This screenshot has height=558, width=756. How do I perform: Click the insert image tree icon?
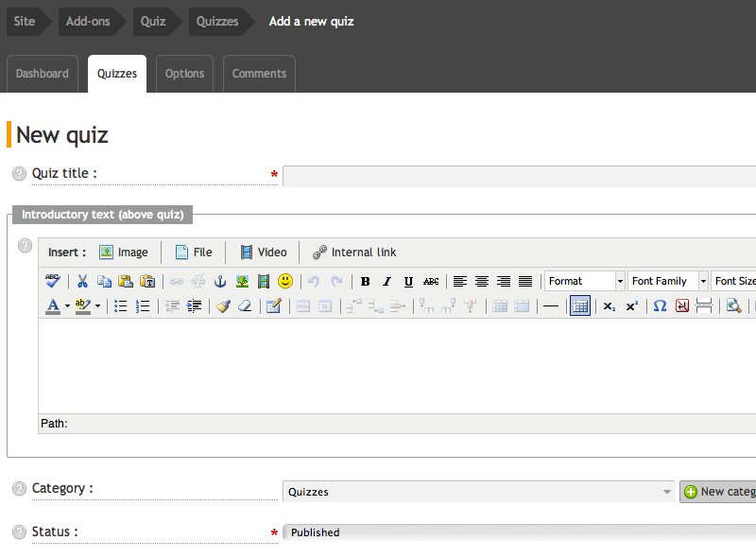point(242,281)
